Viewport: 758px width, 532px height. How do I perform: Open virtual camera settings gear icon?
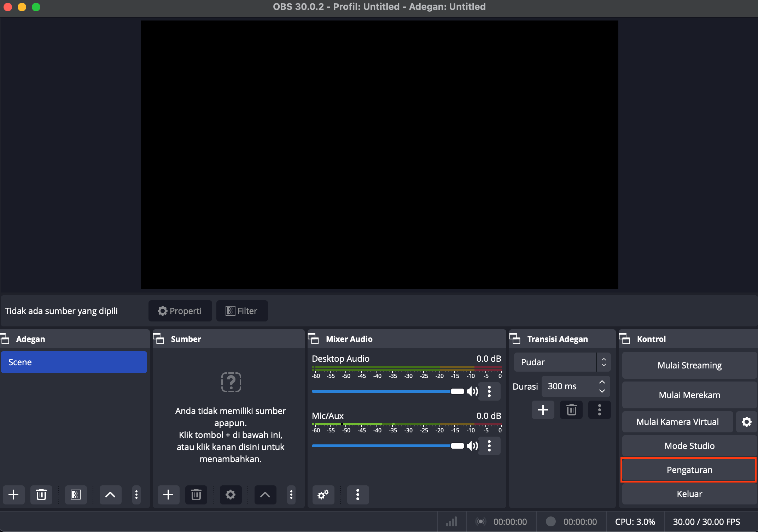point(746,422)
